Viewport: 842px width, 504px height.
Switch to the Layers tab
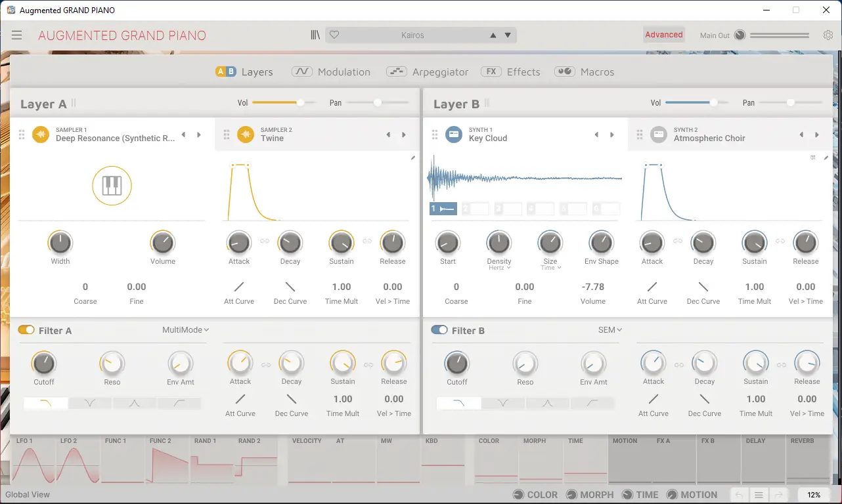(244, 72)
